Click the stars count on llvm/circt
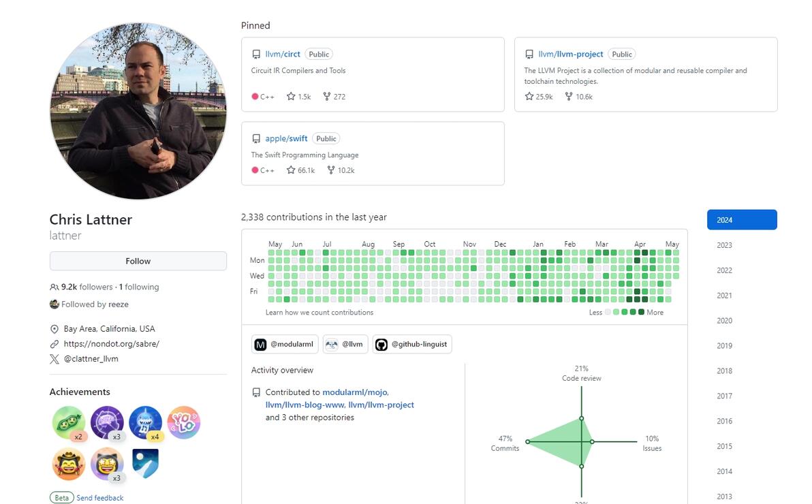 [x=298, y=97]
